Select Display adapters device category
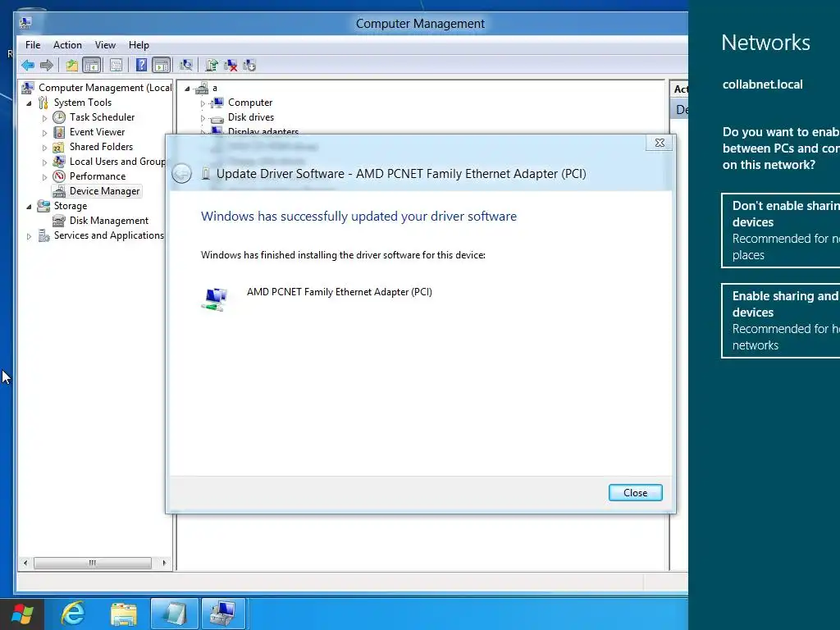The image size is (840, 630). (x=263, y=131)
